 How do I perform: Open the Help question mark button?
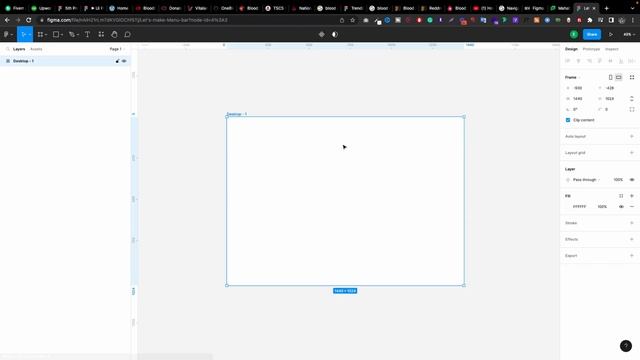pos(626,346)
